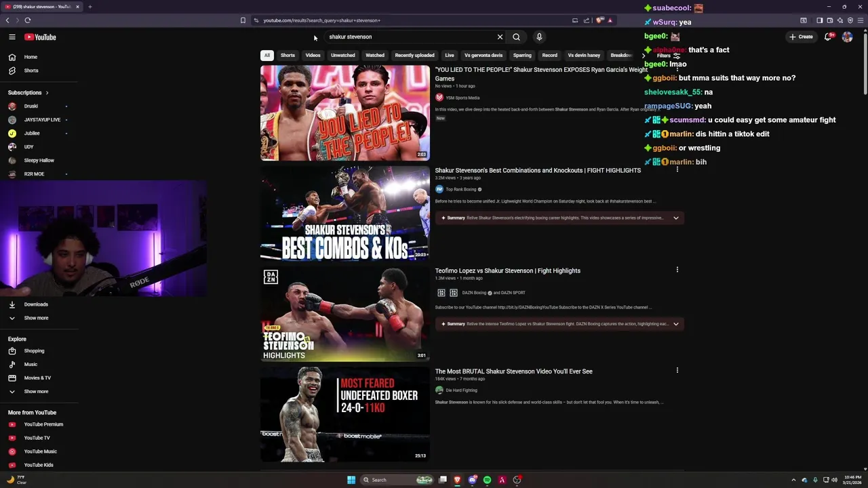Expand summary for Best Combinations and Knockouts
The width and height of the screenshot is (868, 488).
(675, 218)
